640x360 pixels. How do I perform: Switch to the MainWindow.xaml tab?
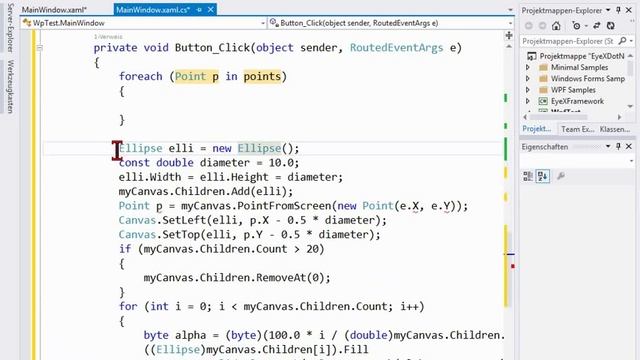coord(54,9)
